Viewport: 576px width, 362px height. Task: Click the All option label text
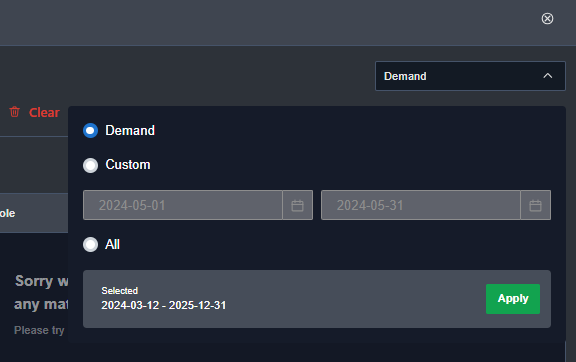click(112, 244)
